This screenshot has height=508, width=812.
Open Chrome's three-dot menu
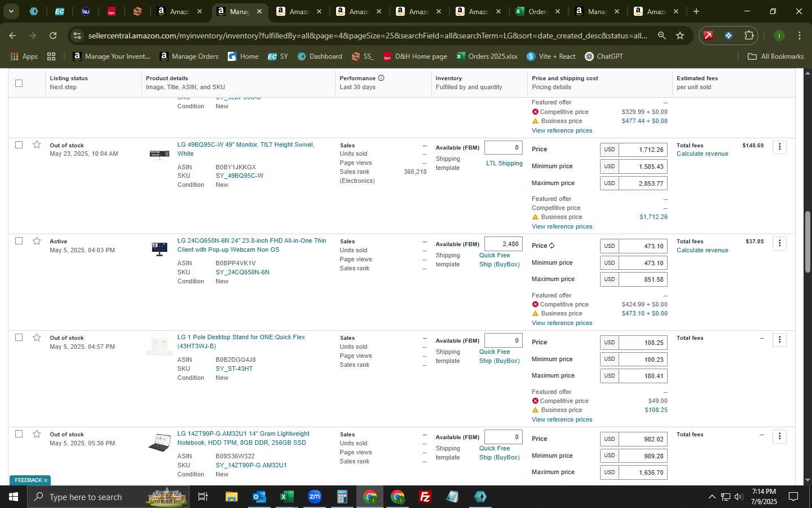[799, 36]
